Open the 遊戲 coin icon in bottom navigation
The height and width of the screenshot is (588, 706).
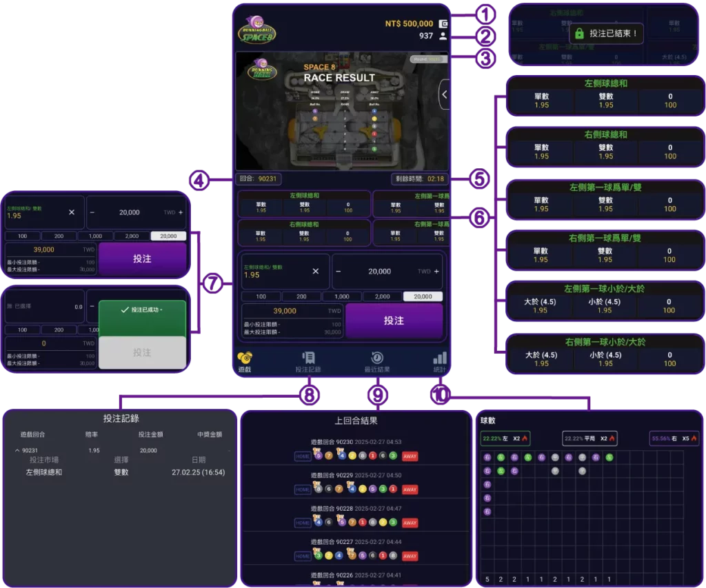pyautogui.click(x=245, y=358)
